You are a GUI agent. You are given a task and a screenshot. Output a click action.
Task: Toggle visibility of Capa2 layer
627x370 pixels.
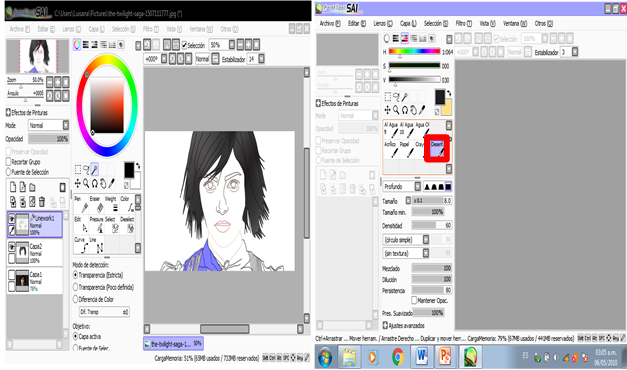(12, 247)
